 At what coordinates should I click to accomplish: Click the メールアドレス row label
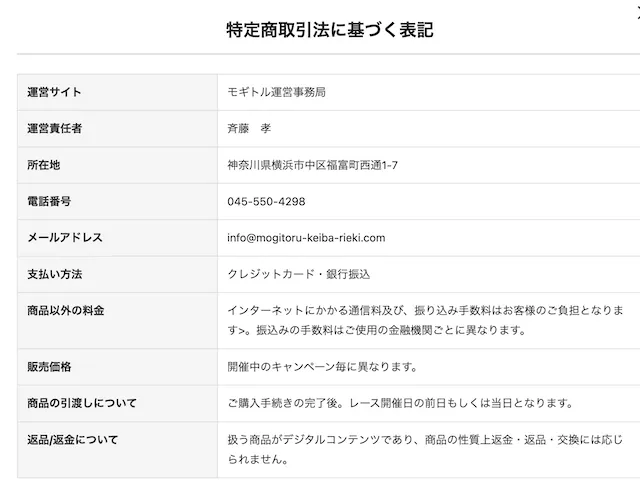tap(65, 237)
